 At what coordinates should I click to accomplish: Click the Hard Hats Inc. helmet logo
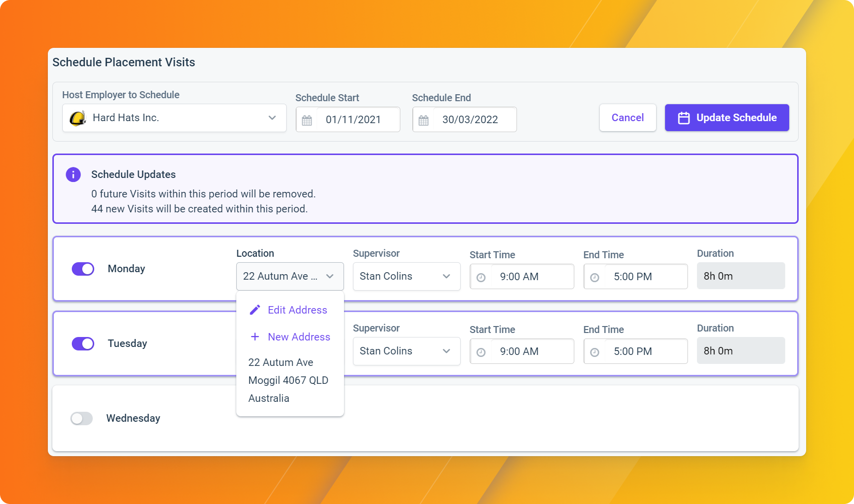point(78,118)
